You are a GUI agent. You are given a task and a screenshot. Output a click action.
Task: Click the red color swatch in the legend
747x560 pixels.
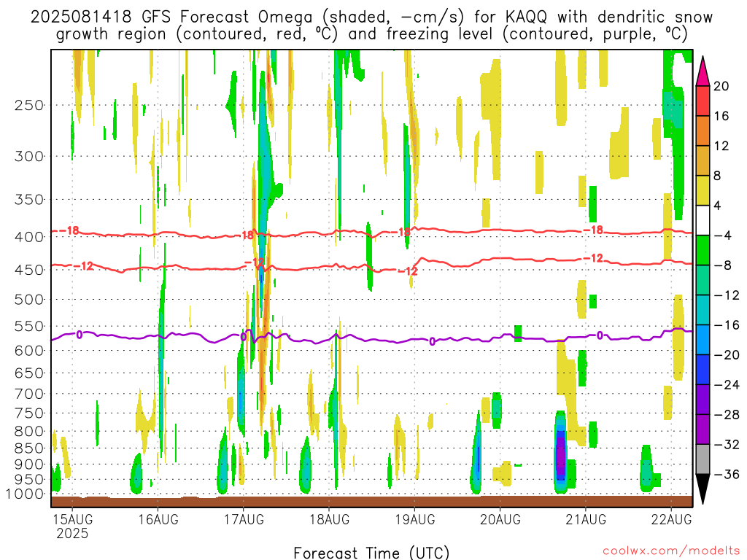[703, 101]
